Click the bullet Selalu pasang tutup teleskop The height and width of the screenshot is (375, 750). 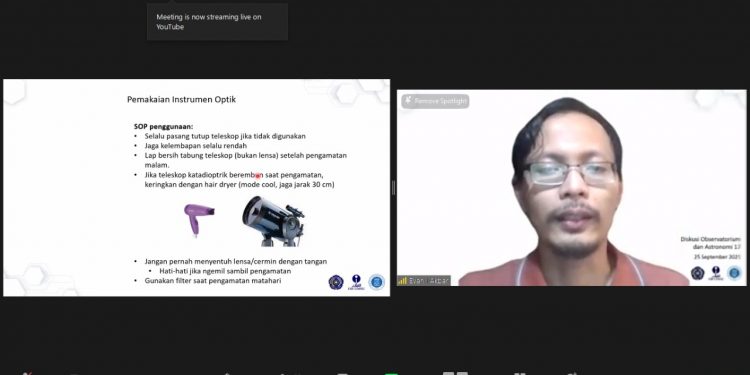coord(225,136)
